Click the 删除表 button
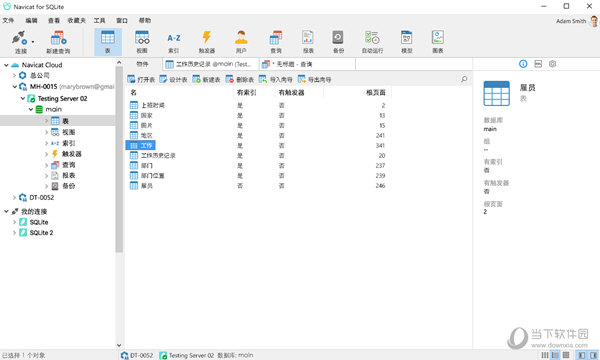The height and width of the screenshot is (360, 600). pyautogui.click(x=240, y=79)
